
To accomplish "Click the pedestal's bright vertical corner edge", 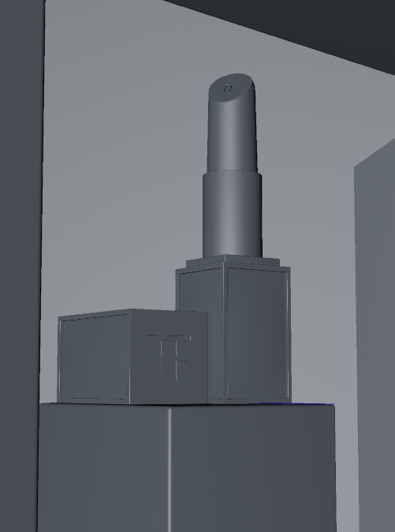I will (170, 470).
